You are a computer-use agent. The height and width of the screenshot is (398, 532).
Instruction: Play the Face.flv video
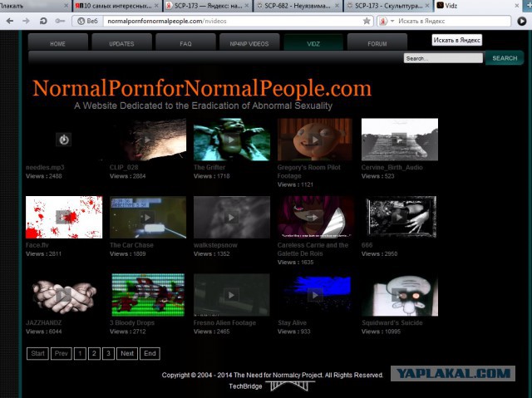pyautogui.click(x=64, y=217)
